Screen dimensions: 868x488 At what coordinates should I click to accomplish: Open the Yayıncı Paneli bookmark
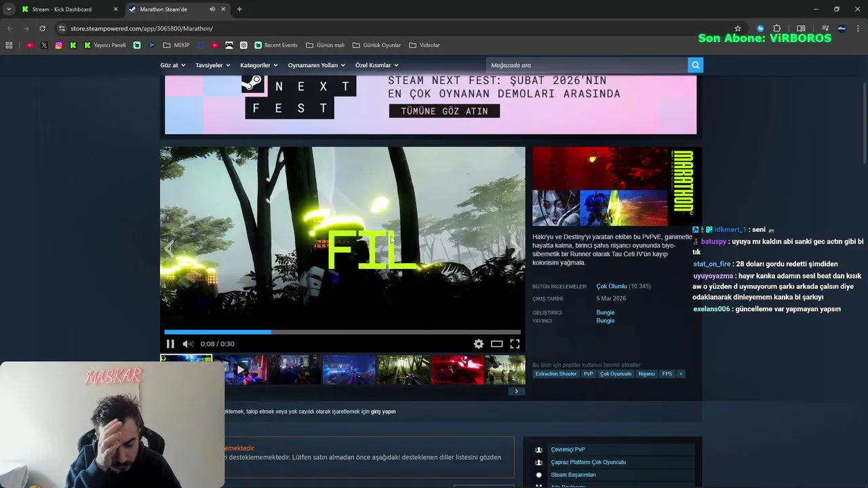pyautogui.click(x=105, y=45)
